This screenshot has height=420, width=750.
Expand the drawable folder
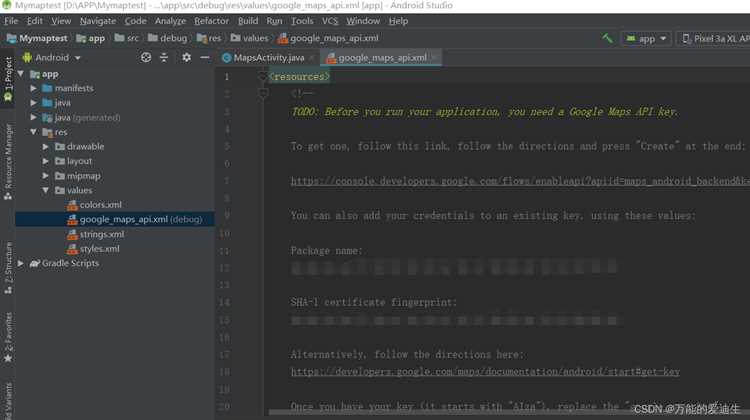(x=45, y=146)
